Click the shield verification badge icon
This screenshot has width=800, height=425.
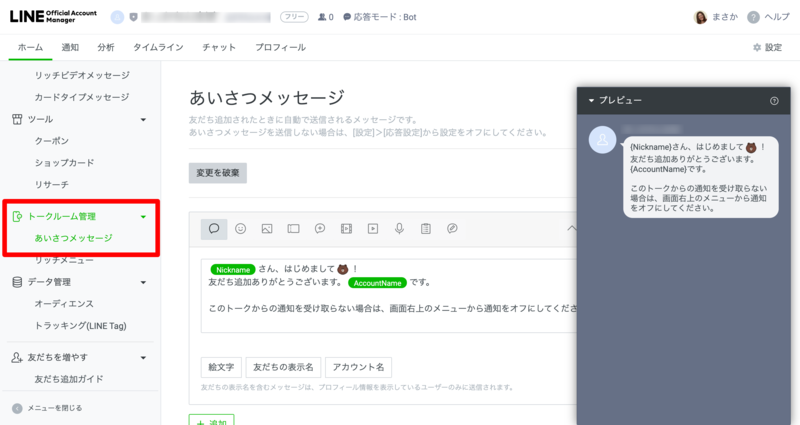point(134,17)
